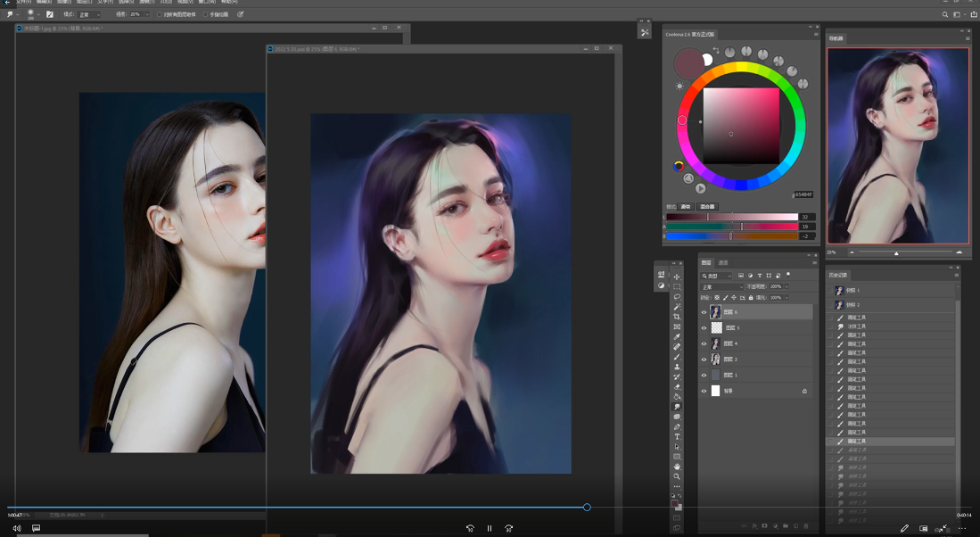Click the 导航器 panel tab
The height and width of the screenshot is (537, 980).
pos(836,38)
